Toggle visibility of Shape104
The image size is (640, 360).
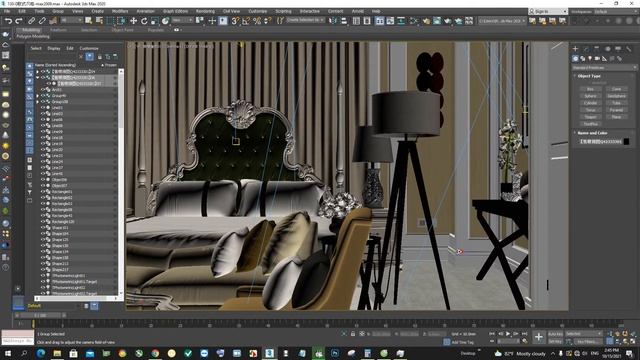42,234
